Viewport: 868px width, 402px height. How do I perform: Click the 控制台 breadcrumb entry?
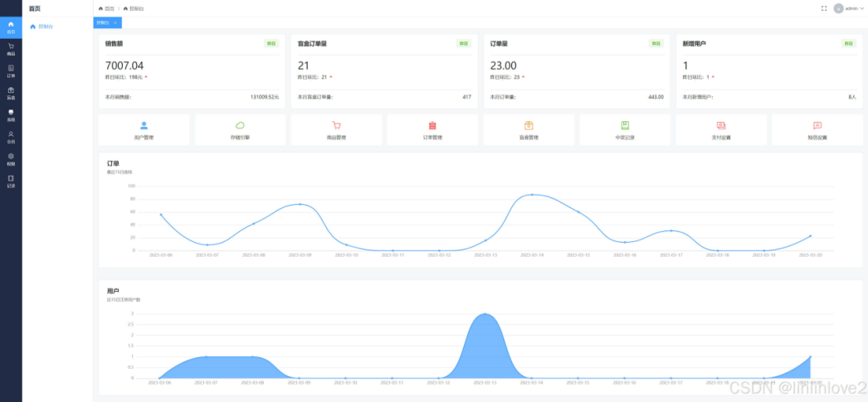click(134, 8)
